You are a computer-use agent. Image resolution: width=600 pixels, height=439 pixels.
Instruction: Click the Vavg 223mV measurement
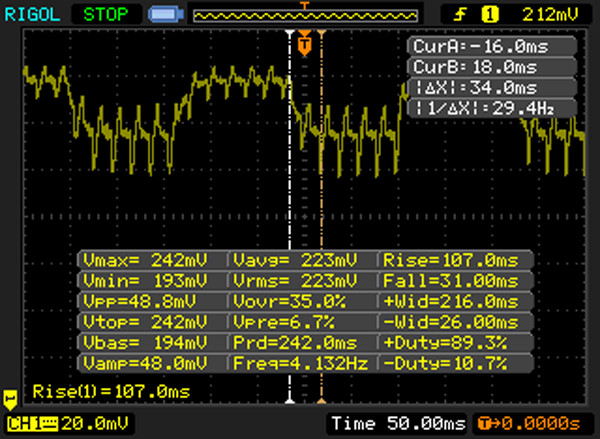[302, 260]
